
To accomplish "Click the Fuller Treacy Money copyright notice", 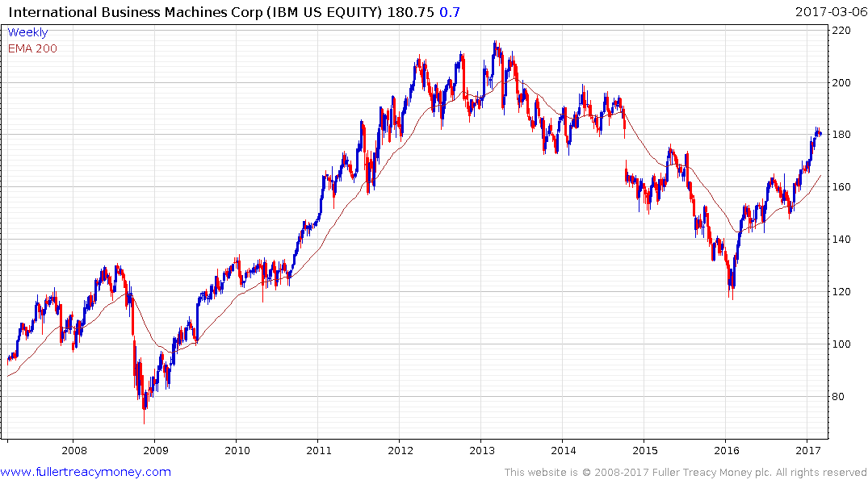I will pos(686,473).
